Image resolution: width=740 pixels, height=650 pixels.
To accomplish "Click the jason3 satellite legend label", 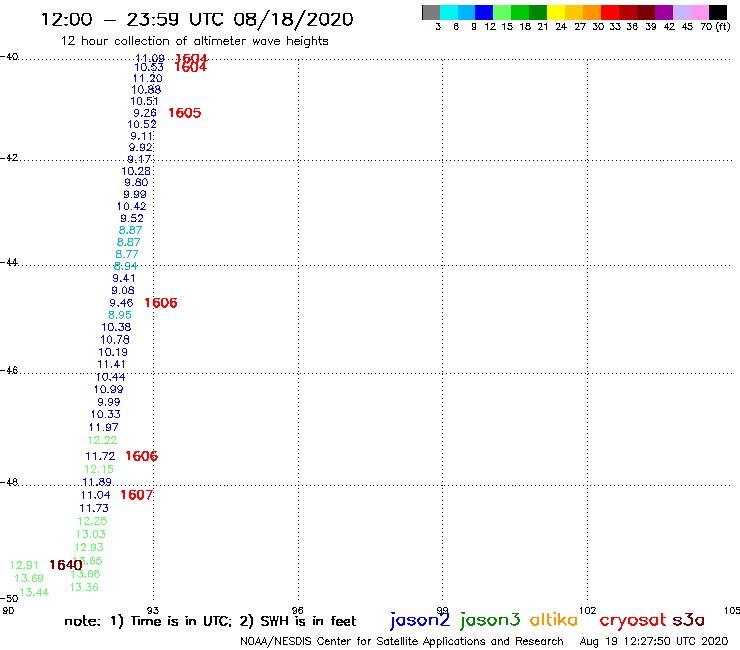I will tap(490, 620).
